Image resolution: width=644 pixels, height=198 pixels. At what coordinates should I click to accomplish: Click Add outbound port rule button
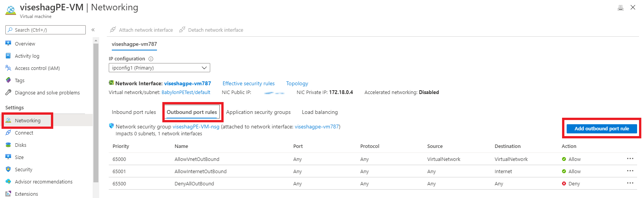click(602, 128)
